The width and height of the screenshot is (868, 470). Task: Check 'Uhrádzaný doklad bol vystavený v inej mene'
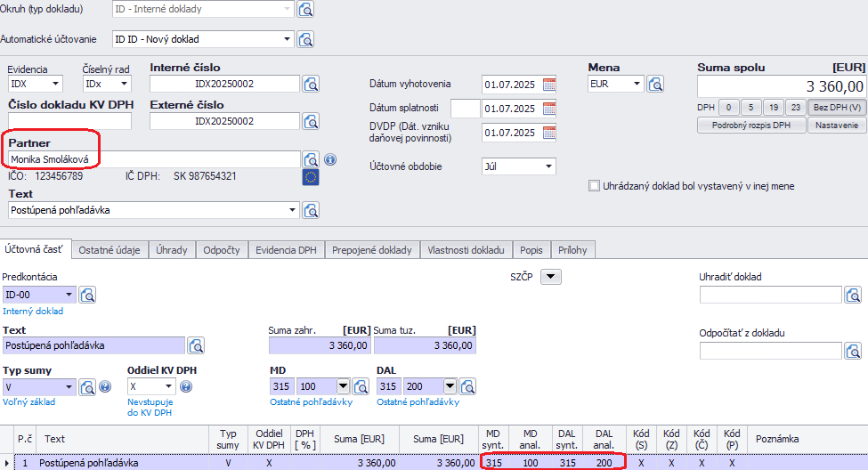pos(594,186)
